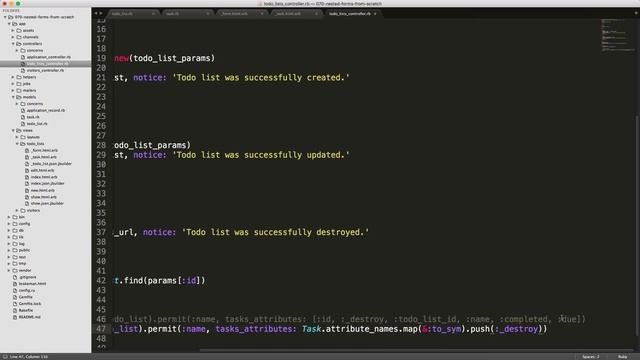Expand the jobs folder arrow
The image size is (640, 360).
13,84
